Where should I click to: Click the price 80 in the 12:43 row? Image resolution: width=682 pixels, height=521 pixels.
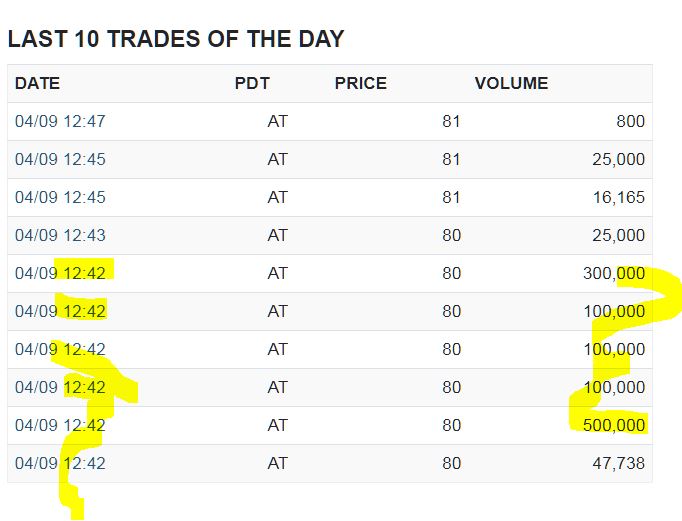click(x=451, y=236)
